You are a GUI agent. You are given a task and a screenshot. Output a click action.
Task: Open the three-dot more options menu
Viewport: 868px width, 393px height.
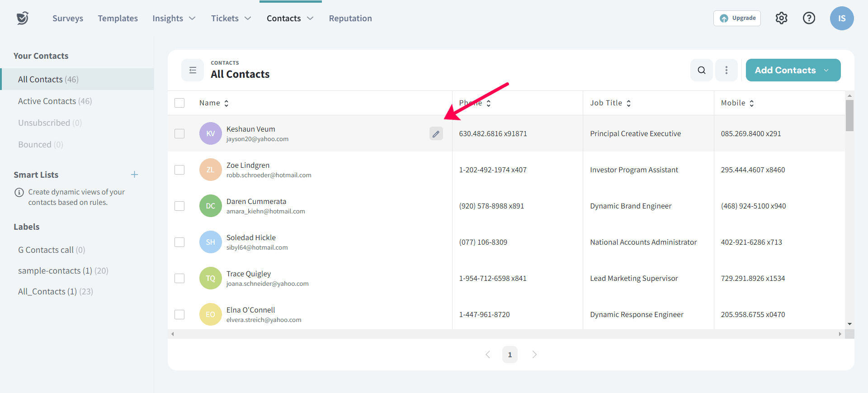click(726, 70)
